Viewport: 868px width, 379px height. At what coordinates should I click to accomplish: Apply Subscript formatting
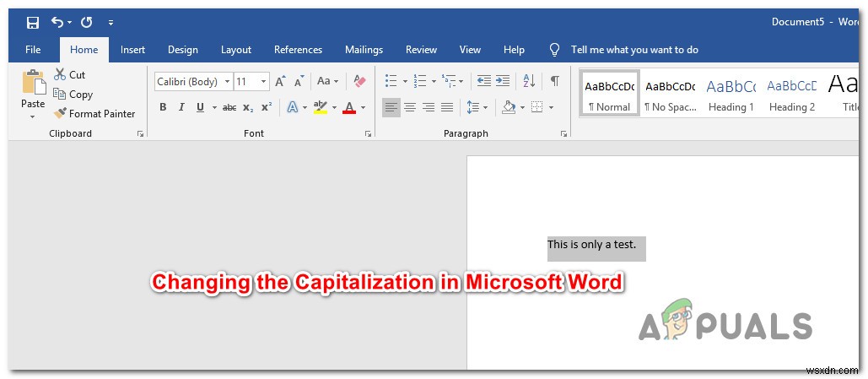(248, 107)
